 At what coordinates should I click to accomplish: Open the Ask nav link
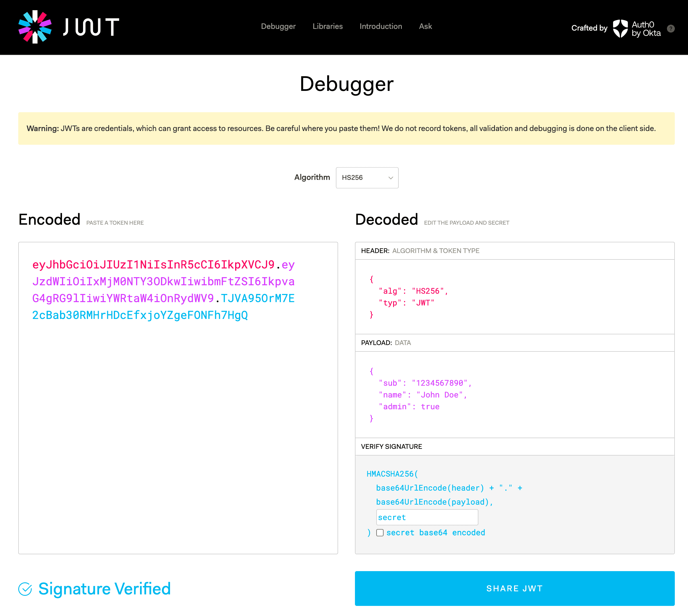coord(425,26)
